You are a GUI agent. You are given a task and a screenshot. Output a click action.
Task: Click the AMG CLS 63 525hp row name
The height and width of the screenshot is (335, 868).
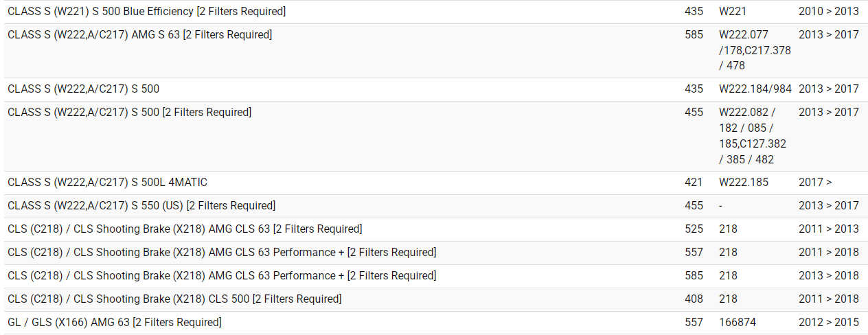(x=185, y=229)
